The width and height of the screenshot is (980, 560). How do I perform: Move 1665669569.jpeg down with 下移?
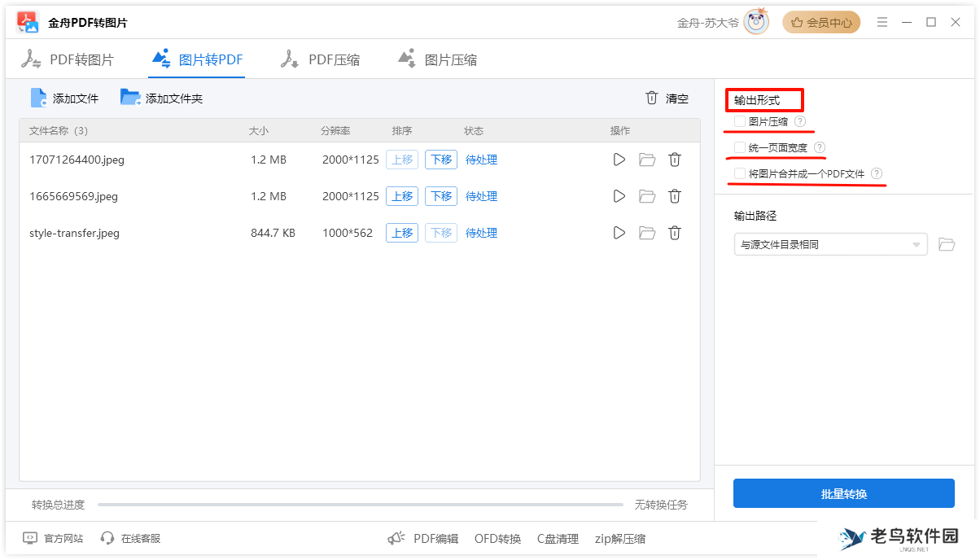(441, 196)
